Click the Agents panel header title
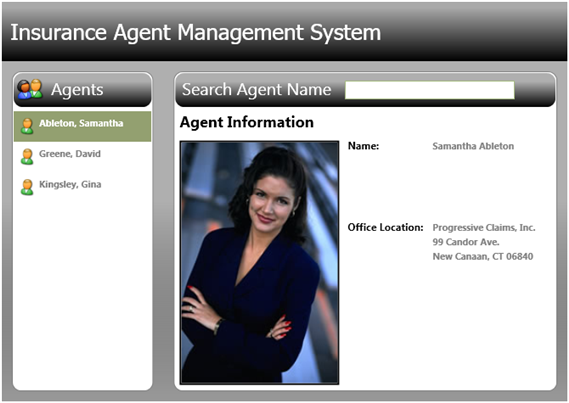The image size is (569, 403). [x=77, y=90]
